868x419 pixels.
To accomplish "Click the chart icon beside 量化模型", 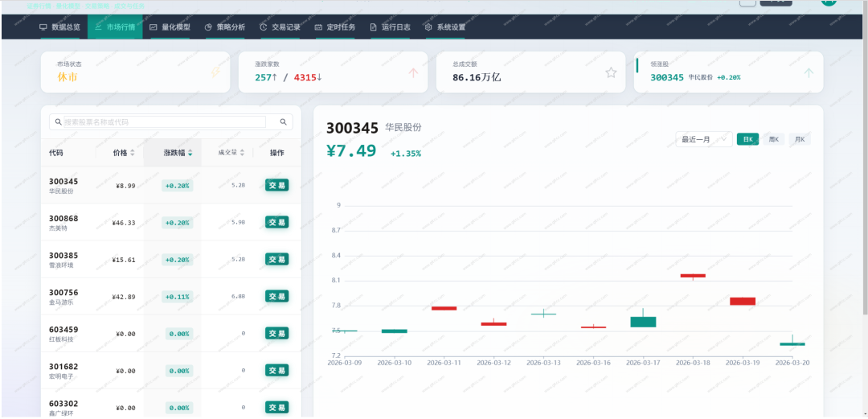I will [153, 27].
